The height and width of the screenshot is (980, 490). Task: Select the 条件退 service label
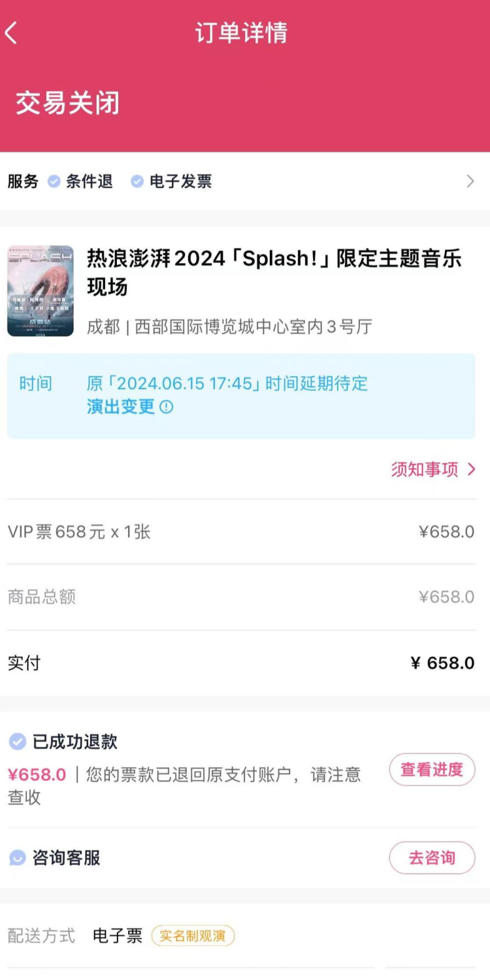[90, 182]
